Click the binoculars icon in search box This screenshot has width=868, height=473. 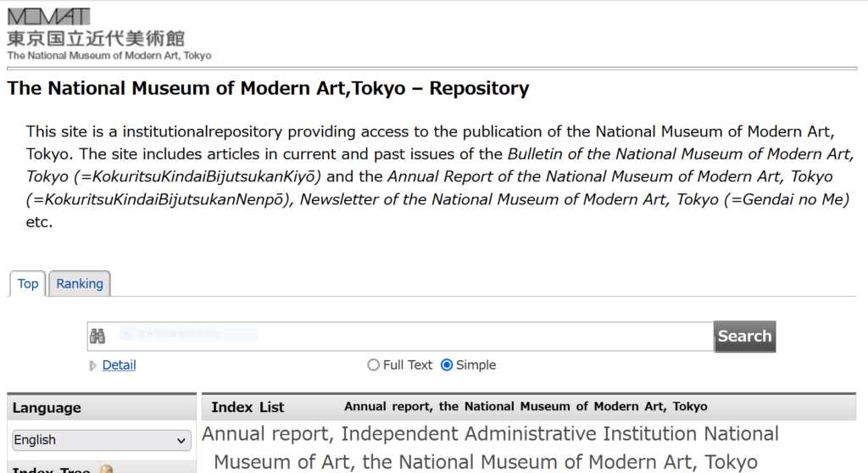(97, 336)
